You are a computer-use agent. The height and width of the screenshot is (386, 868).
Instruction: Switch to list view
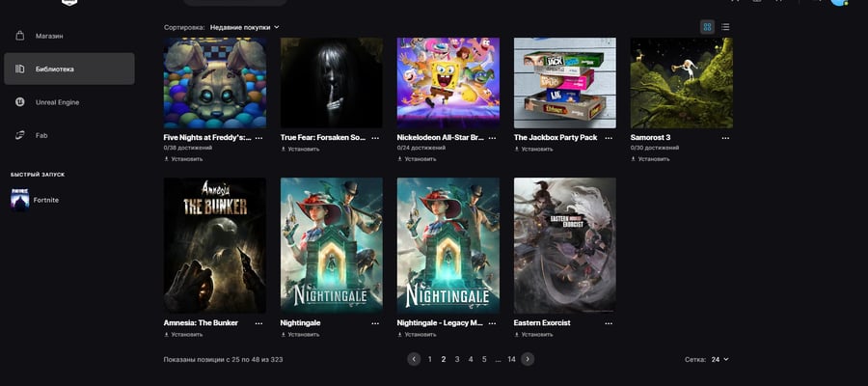coord(725,27)
